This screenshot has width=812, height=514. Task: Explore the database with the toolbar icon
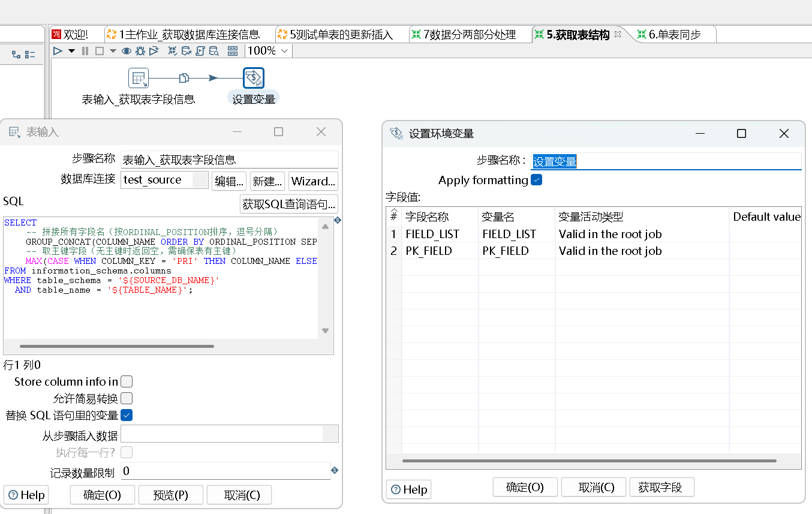214,51
